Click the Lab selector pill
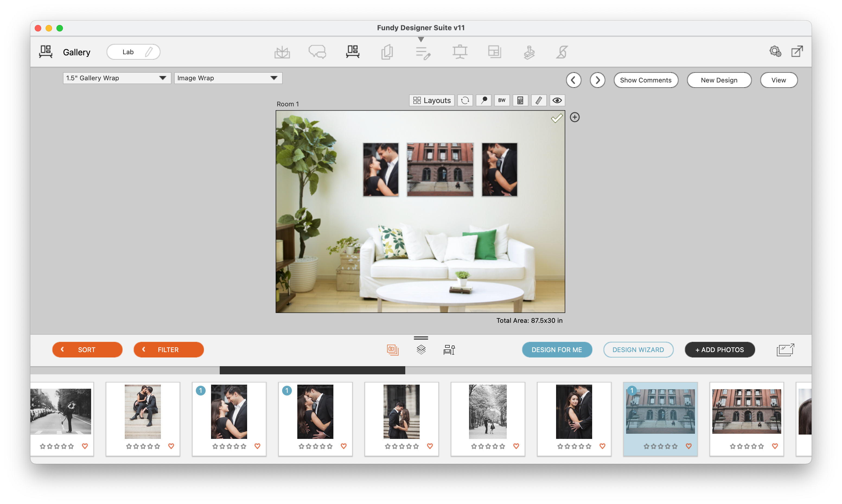842x504 pixels. coord(133,52)
